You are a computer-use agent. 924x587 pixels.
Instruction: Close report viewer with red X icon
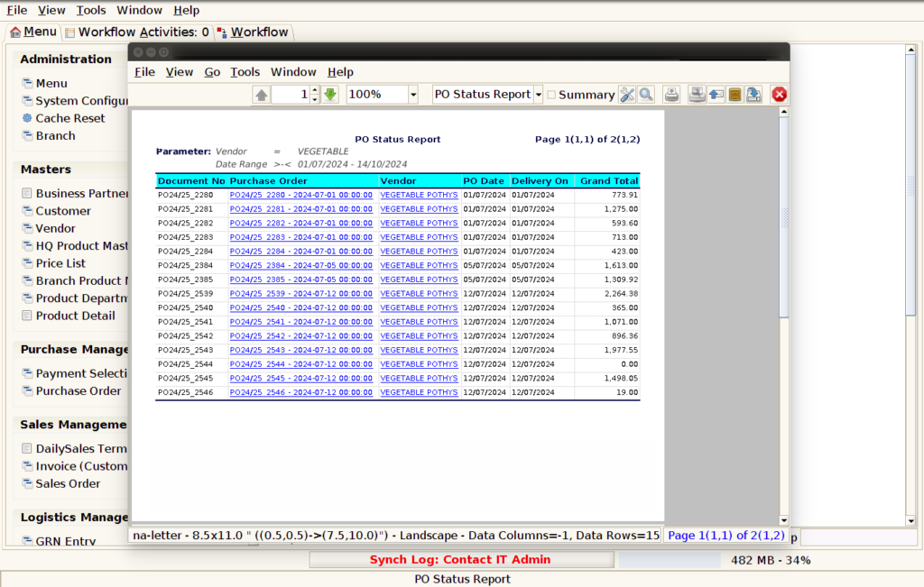click(779, 95)
